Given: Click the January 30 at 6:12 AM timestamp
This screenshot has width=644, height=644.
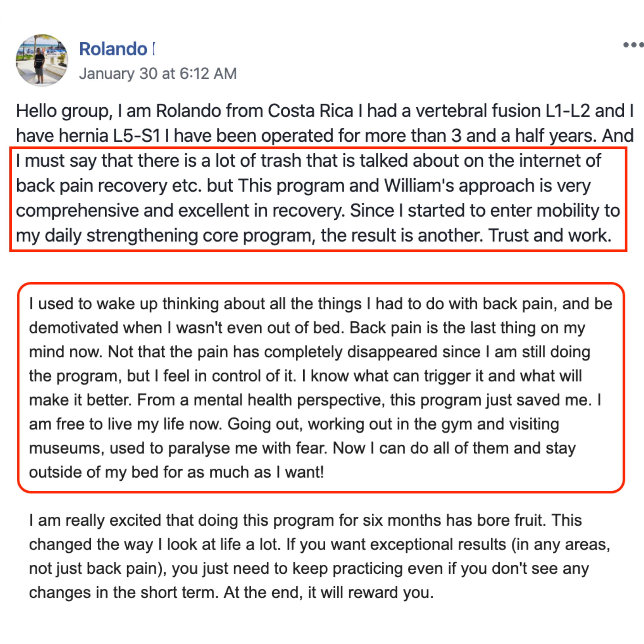Looking at the screenshot, I should (158, 73).
